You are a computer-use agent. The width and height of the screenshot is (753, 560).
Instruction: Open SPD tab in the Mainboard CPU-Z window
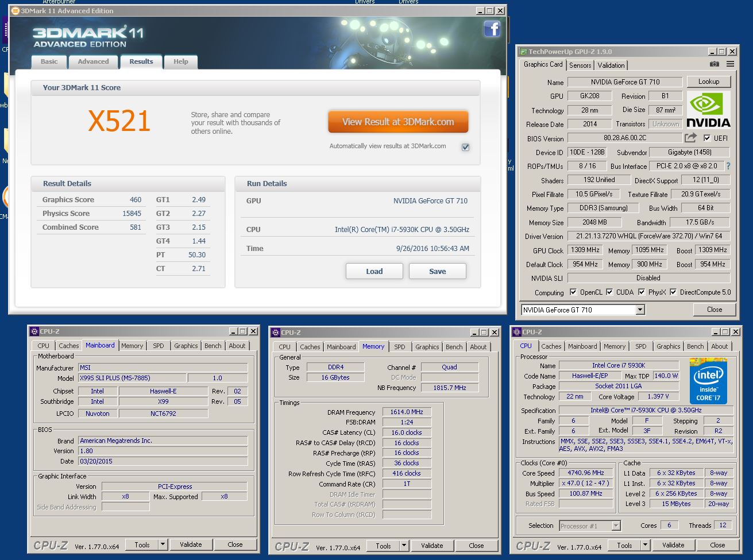click(159, 346)
